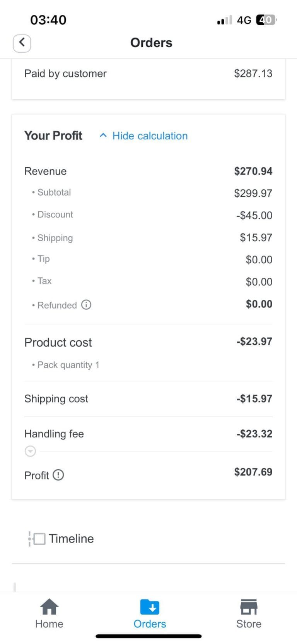Expand the Handling fee details circle
Image resolution: width=297 pixels, height=644 pixels.
30,451
